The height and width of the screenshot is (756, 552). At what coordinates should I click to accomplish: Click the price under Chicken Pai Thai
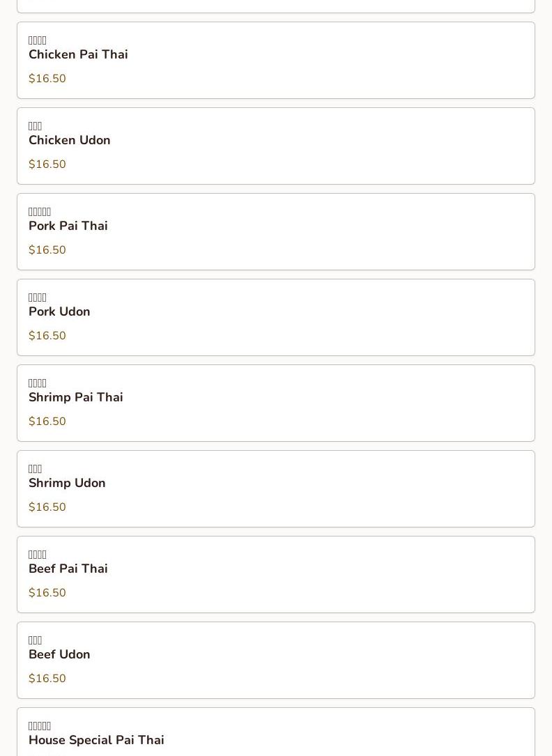pyautogui.click(x=47, y=79)
